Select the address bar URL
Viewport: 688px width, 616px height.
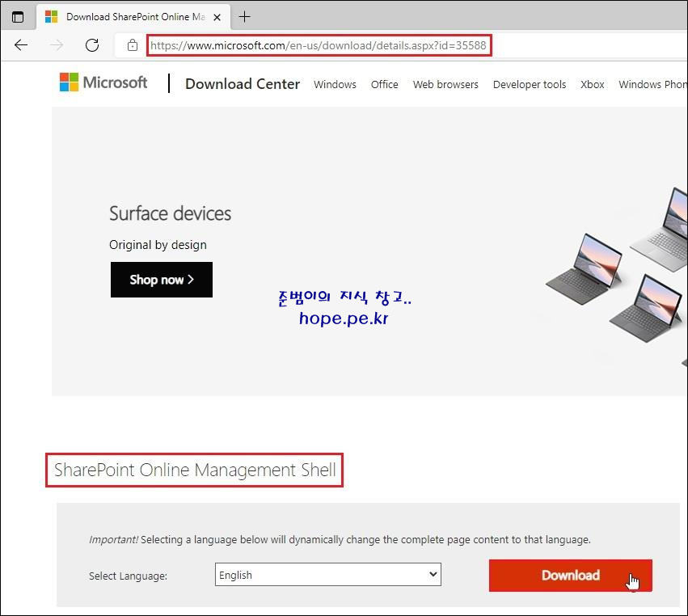tap(318, 45)
